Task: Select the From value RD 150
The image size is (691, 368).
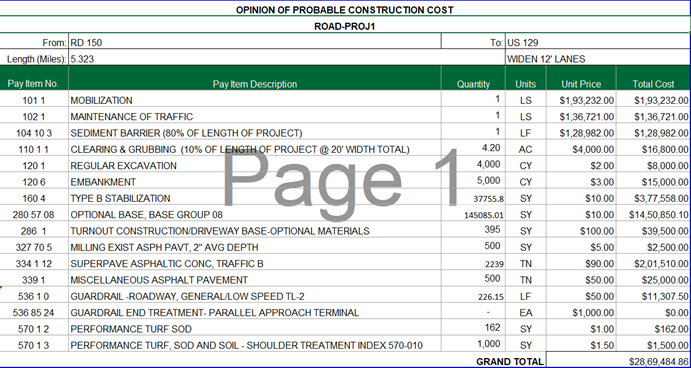Action: pos(255,42)
